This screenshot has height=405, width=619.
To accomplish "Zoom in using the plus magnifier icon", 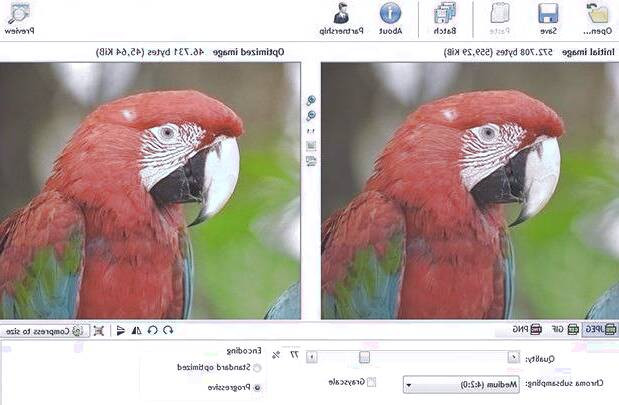I will tap(311, 100).
